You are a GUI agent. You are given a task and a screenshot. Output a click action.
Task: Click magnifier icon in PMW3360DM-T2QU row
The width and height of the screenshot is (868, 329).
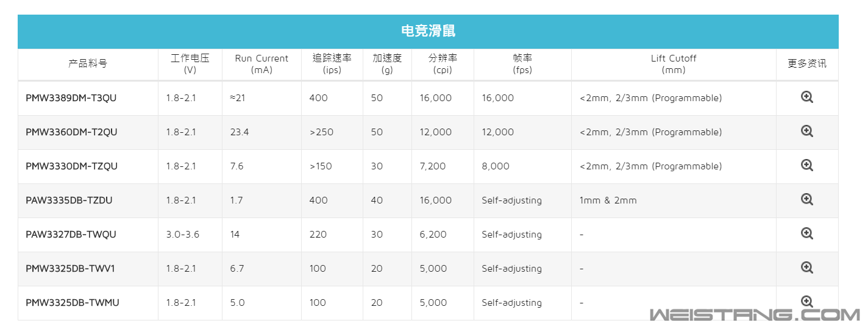pyautogui.click(x=807, y=131)
